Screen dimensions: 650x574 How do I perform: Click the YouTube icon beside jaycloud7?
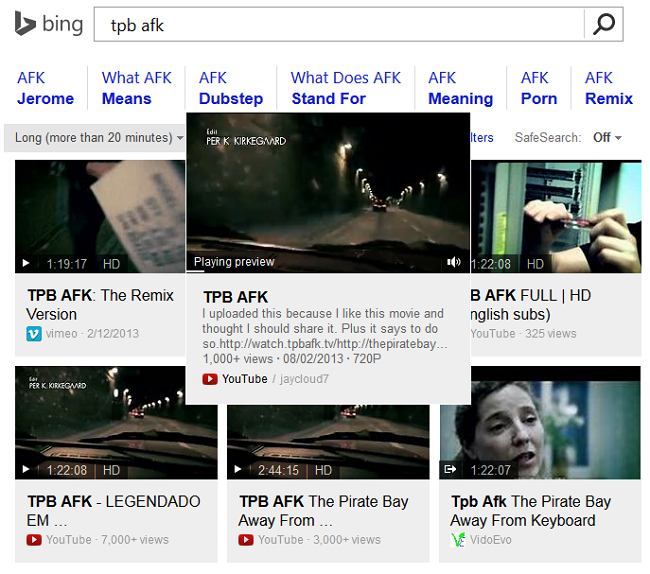pos(210,379)
